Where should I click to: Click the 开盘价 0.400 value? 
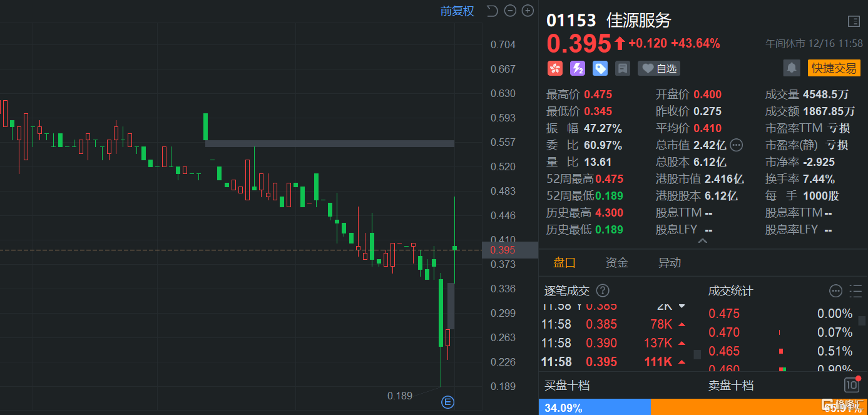tap(707, 95)
